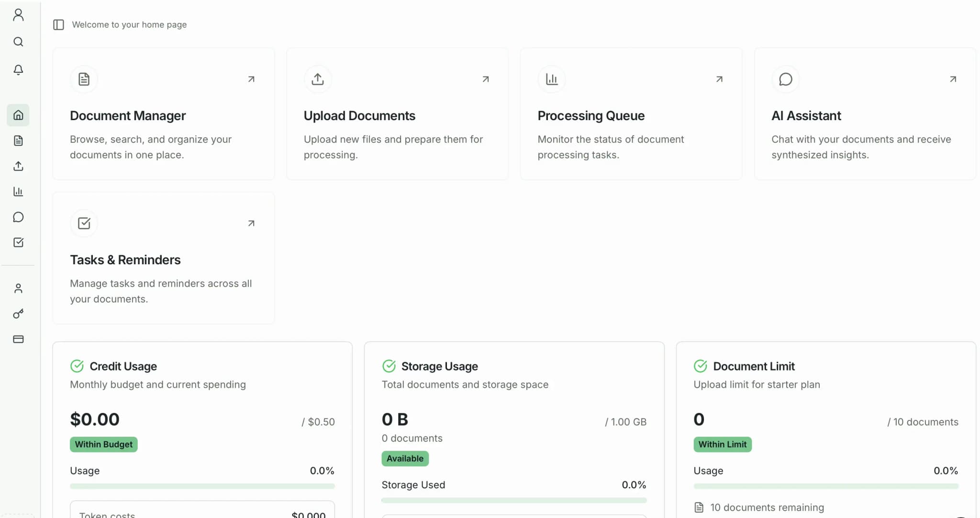This screenshot has height=518, width=980.
Task: Open AI Assistant via its corner arrow
Action: [953, 79]
